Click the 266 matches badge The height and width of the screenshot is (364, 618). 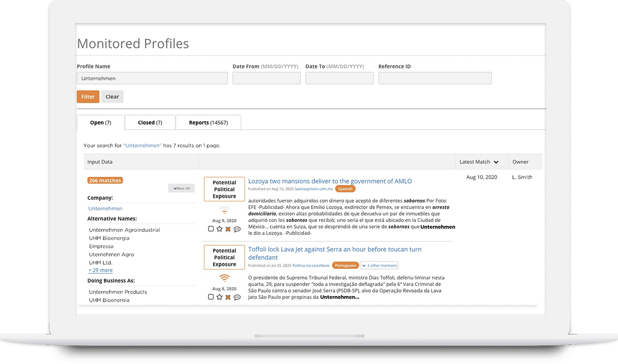coord(105,181)
